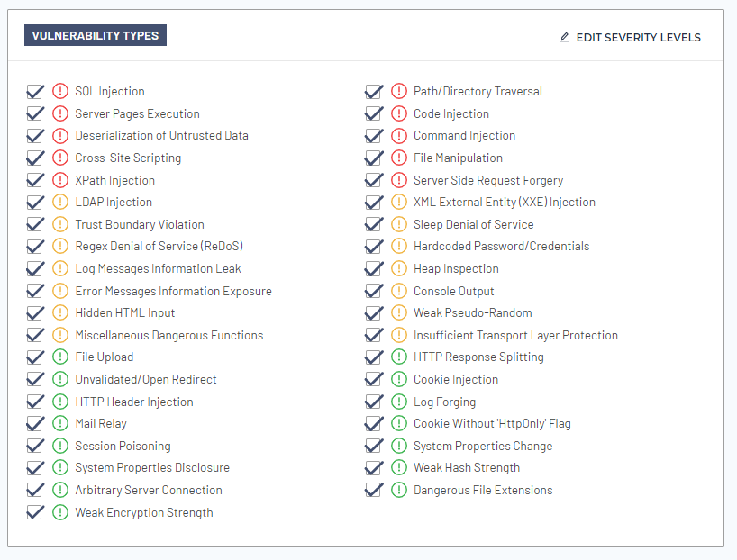Uncheck the Cross-Site Scripting checkbox
The height and width of the screenshot is (560, 737).
(x=35, y=158)
